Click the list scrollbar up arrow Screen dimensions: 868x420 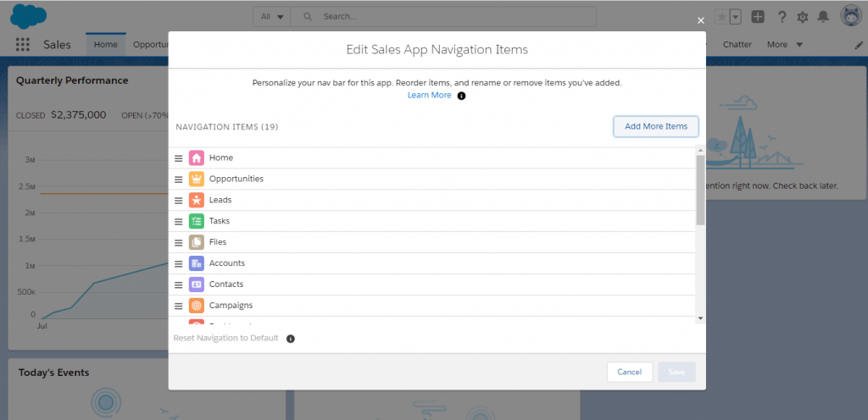point(700,151)
